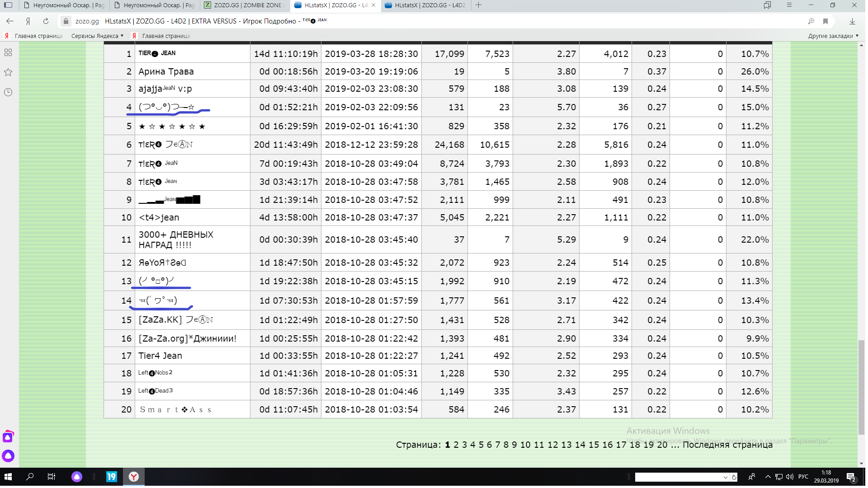Open history clock icon in sidebar
868x488 pixels.
coord(8,92)
